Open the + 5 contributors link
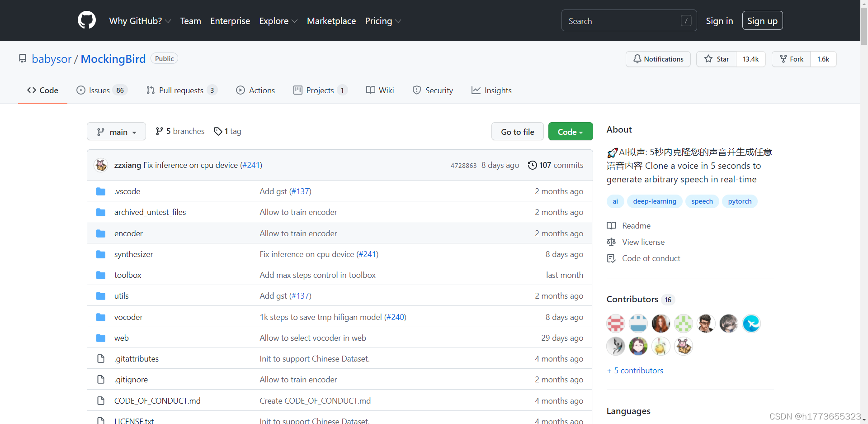 click(635, 371)
